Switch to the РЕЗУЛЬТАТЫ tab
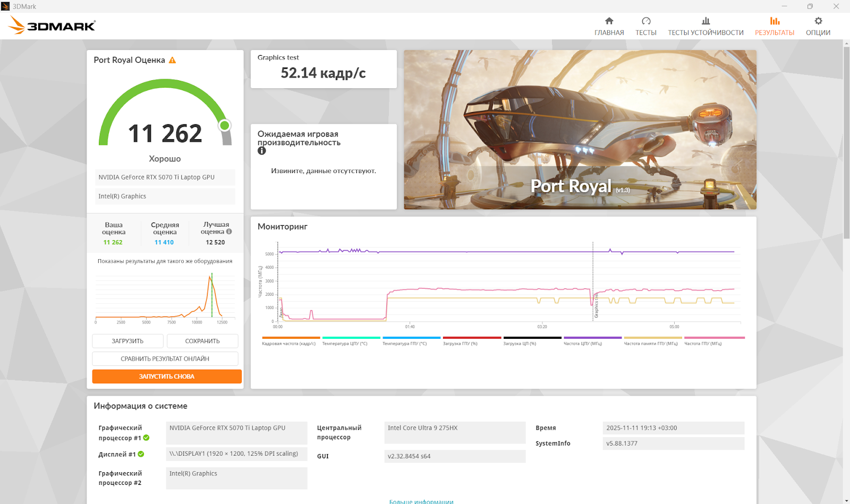The image size is (850, 504). point(775,26)
